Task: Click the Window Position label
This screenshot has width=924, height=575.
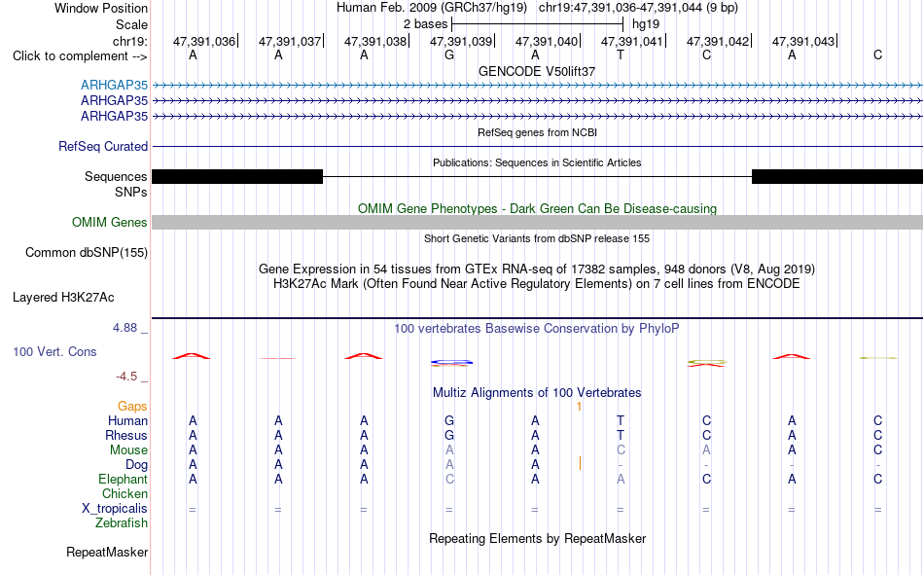Action: 101,8
